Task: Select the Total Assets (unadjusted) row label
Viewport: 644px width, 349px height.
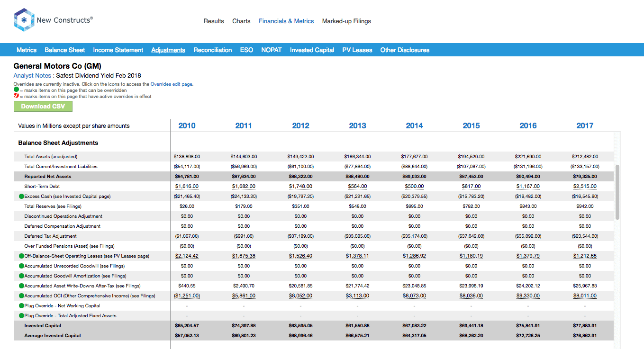Action: coord(51,157)
